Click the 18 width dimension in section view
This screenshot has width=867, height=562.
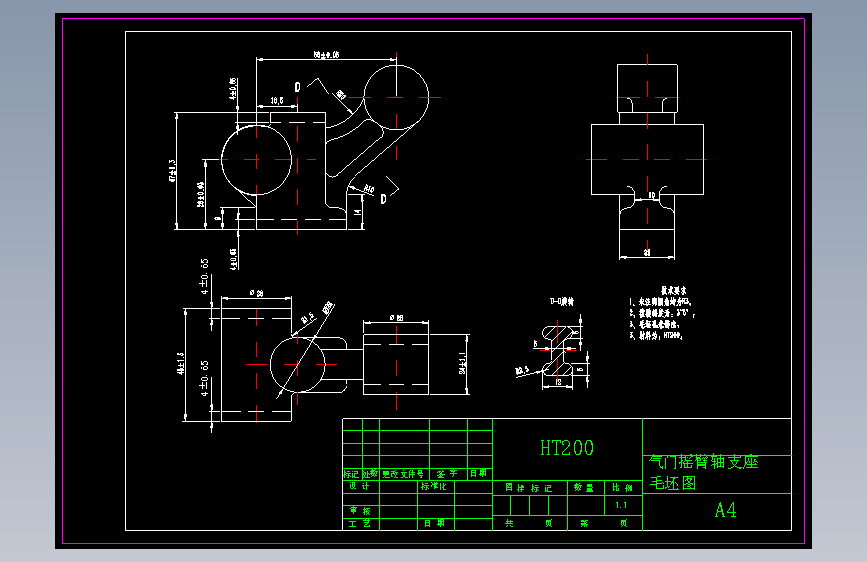558,382
